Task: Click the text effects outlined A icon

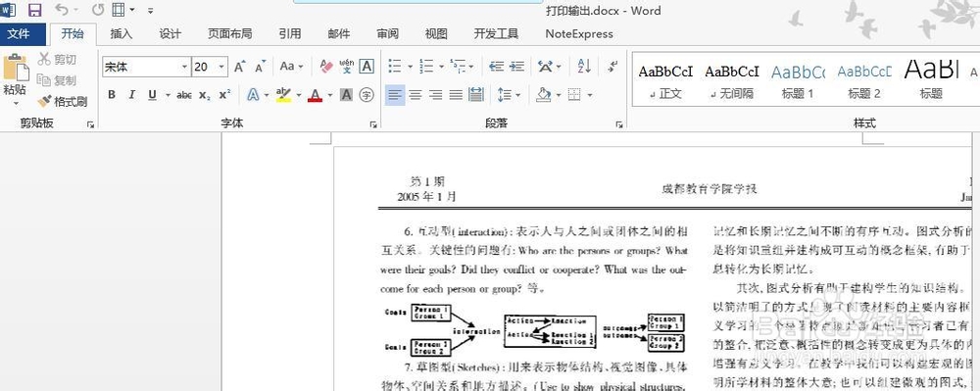Action: (x=253, y=95)
